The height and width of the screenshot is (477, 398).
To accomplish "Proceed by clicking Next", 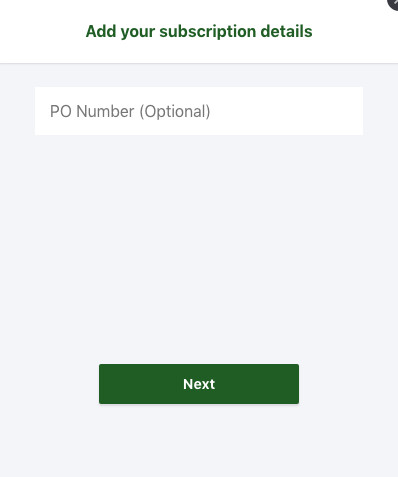I will (199, 384).
